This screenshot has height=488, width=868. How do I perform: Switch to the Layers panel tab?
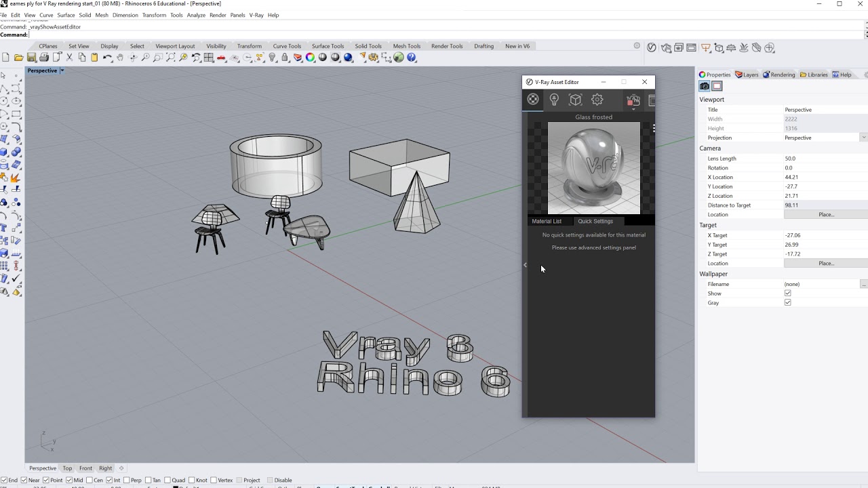(x=747, y=75)
